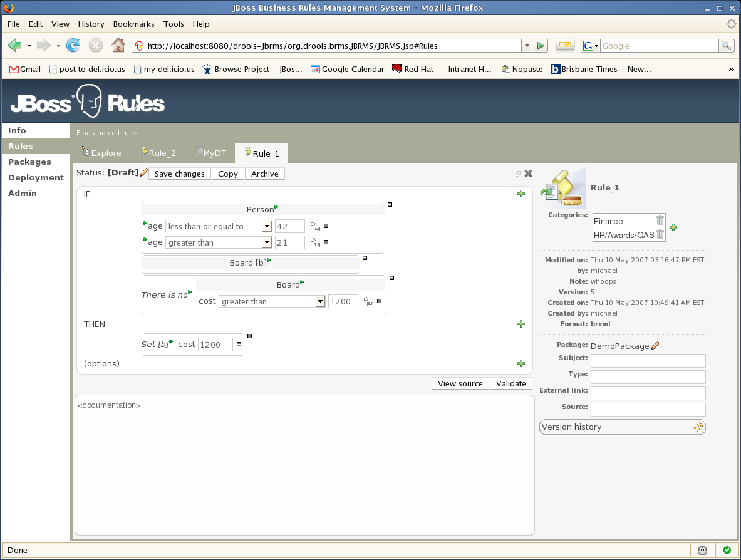Image resolution: width=741 pixels, height=560 pixels.
Task: Switch to the Explore tab
Action: click(101, 153)
